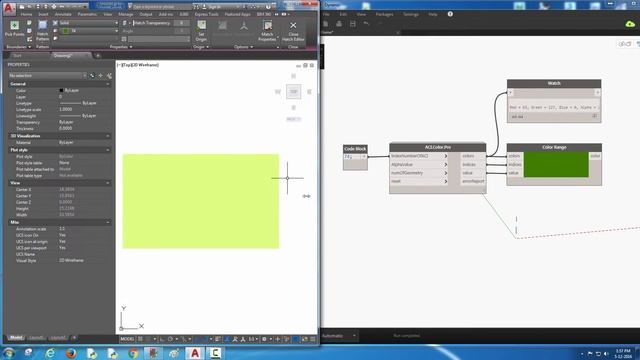This screenshot has height=360, width=640.
Task: Open the Settings menu in Dynamo
Action: [x=411, y=14]
